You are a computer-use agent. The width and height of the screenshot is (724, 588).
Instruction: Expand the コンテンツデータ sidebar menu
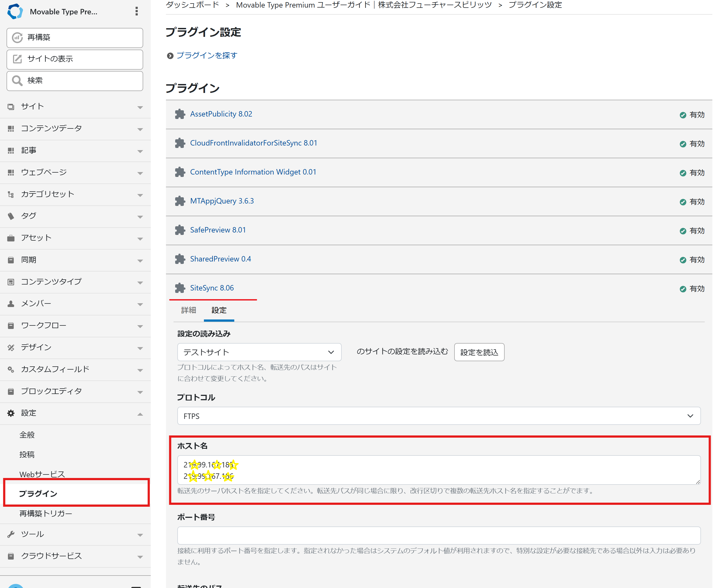point(140,129)
